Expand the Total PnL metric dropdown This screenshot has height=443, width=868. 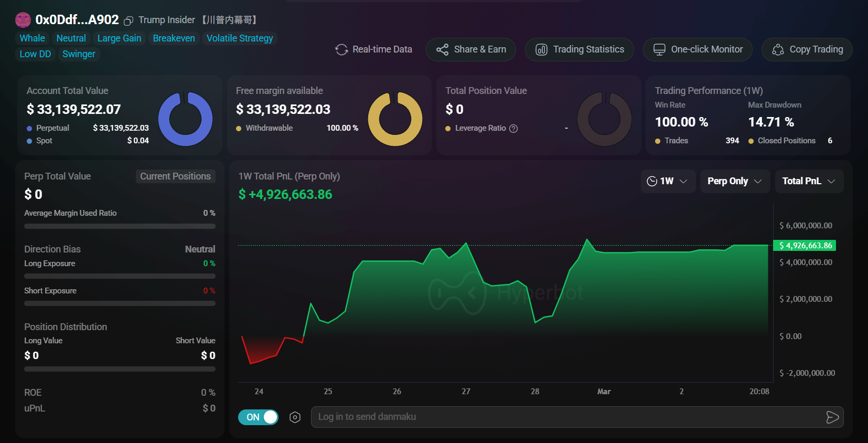(809, 181)
